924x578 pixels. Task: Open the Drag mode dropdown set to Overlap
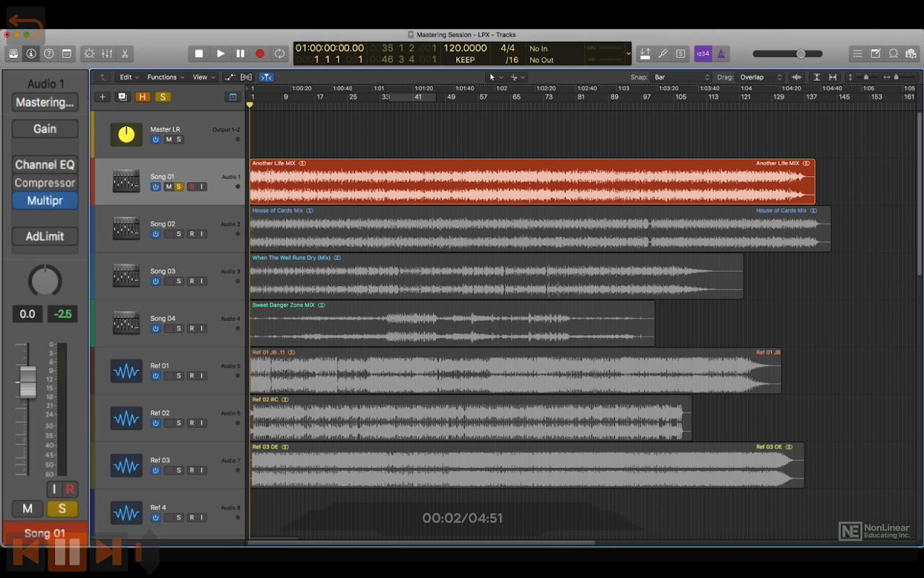coord(761,77)
